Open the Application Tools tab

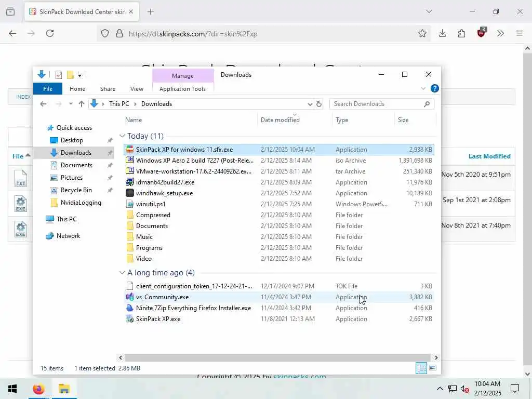[x=182, y=89]
